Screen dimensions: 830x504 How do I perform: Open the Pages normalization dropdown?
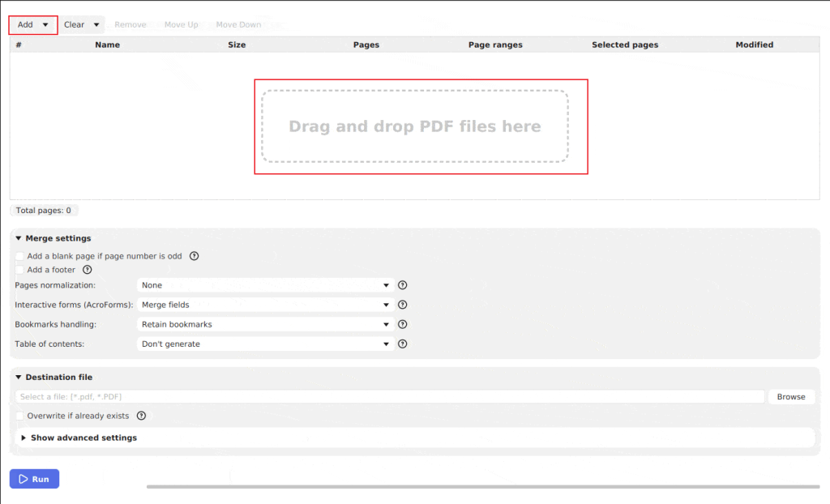coord(263,285)
